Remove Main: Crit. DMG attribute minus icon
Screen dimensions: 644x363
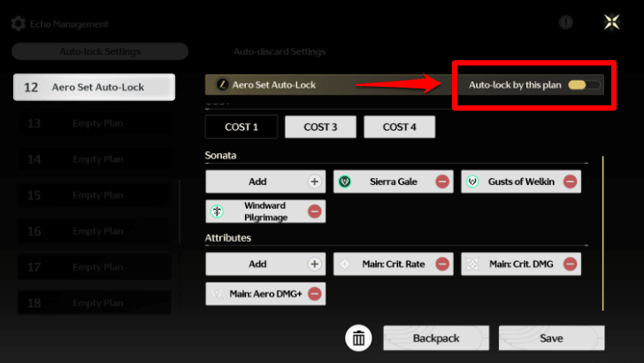click(571, 264)
